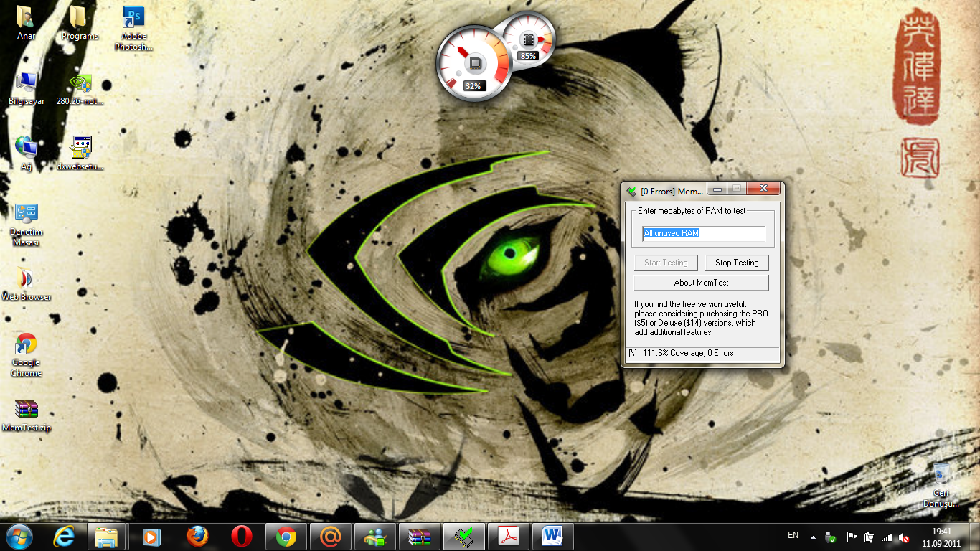Select the Ağ network desktop icon
Viewport: 980px width, 551px height.
pos(27,153)
